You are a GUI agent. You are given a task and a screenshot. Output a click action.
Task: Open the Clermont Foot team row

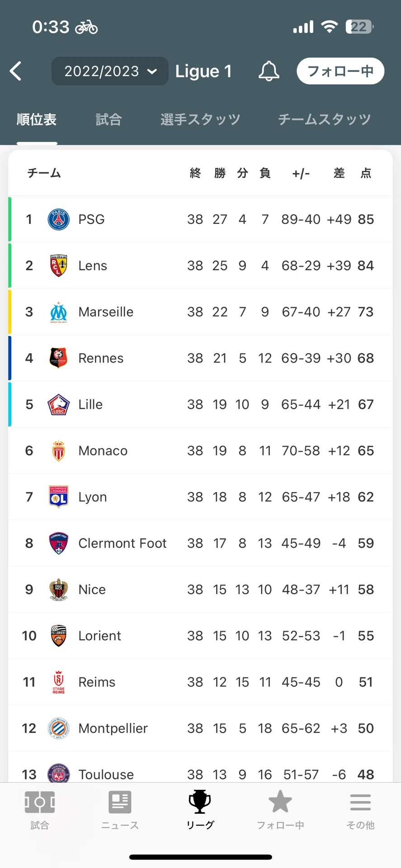200,543
